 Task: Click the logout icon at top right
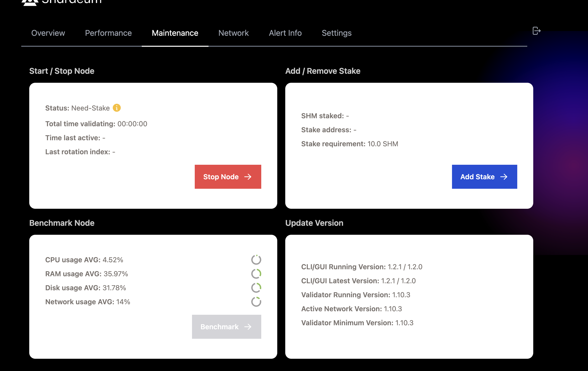[536, 31]
